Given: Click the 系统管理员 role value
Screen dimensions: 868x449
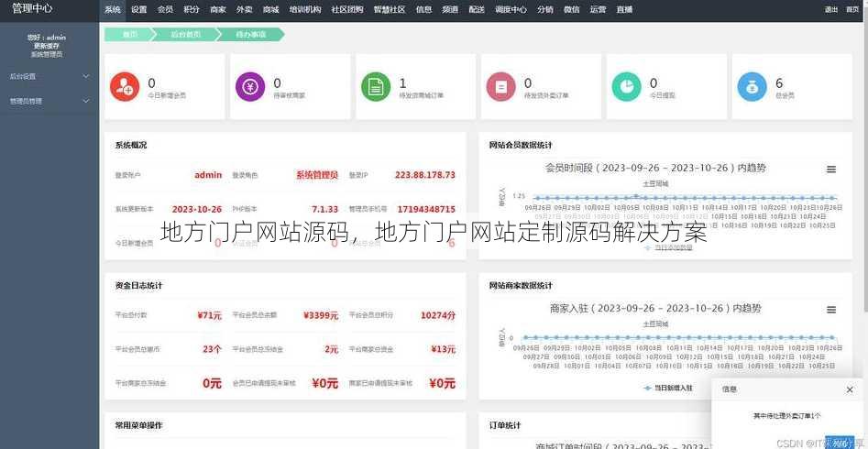Looking at the screenshot, I should click(317, 175).
